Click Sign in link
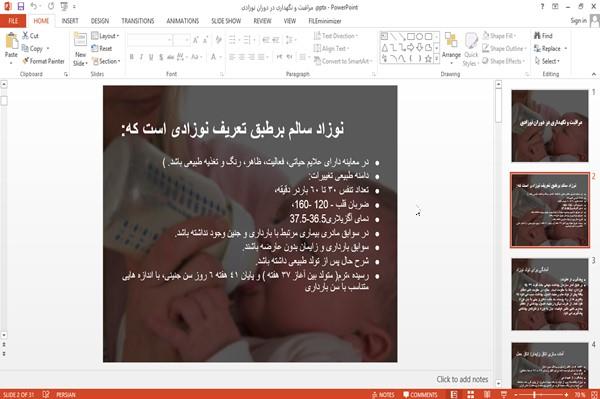This screenshot has width=600, height=399. pyautogui.click(x=578, y=21)
